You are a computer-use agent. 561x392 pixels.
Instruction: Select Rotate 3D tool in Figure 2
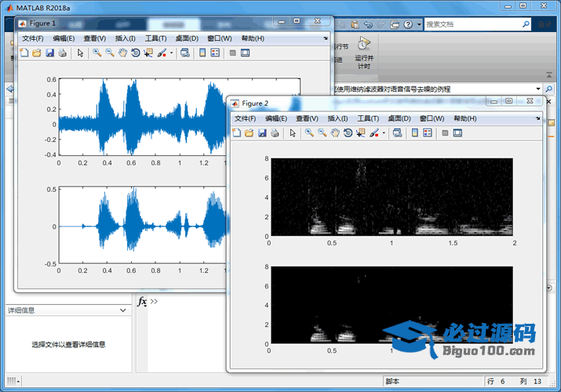point(348,133)
